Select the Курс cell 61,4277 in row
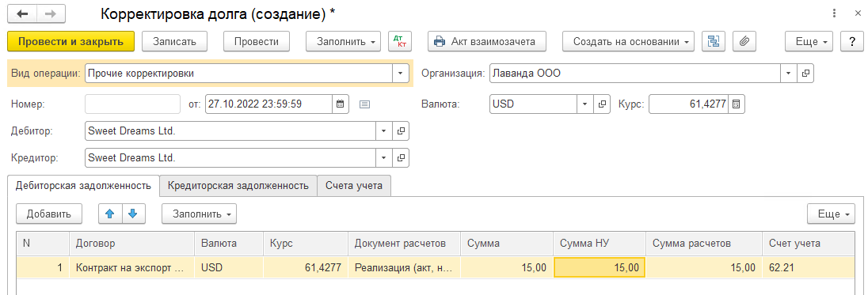The image size is (868, 295). pyautogui.click(x=306, y=267)
